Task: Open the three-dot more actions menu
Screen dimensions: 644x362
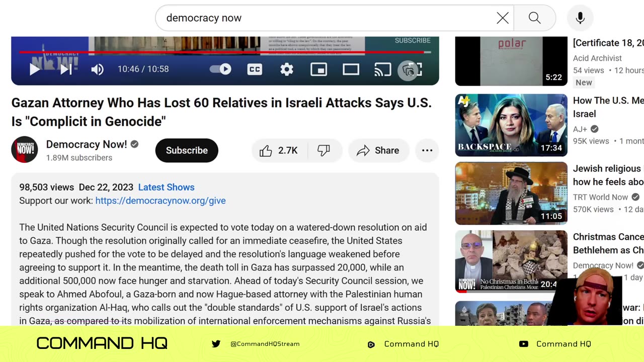Action: coord(427,150)
